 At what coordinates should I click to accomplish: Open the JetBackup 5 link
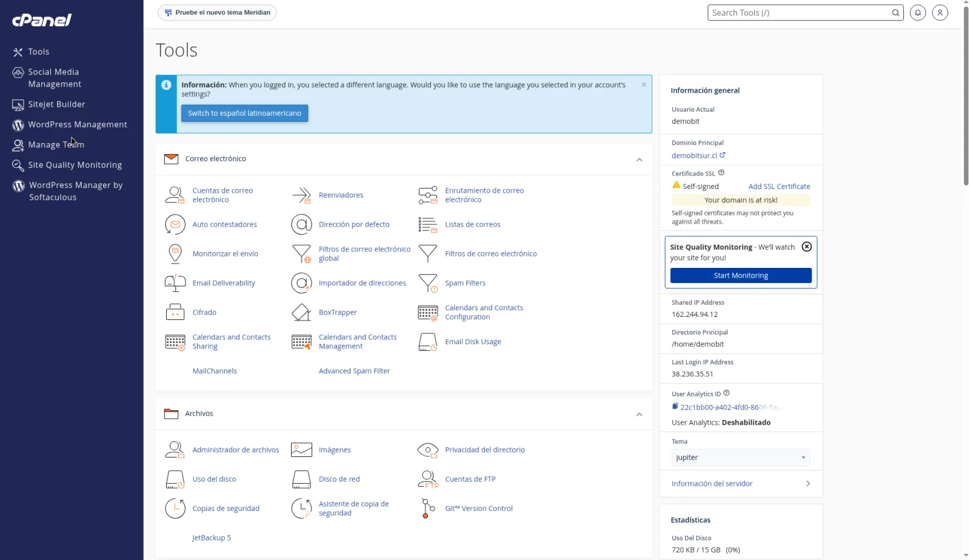[x=212, y=538]
